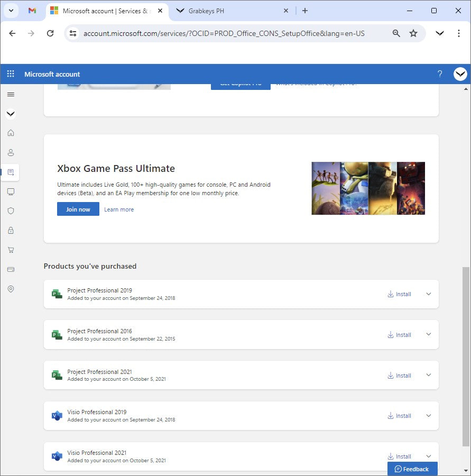Expand Project Professional 2016 details chevron

[429, 334]
